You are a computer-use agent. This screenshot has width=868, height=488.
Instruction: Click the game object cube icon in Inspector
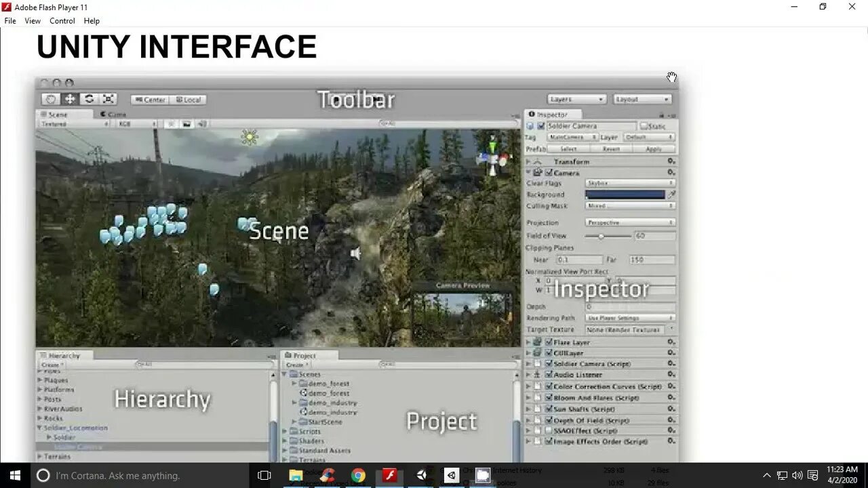pyautogui.click(x=530, y=126)
